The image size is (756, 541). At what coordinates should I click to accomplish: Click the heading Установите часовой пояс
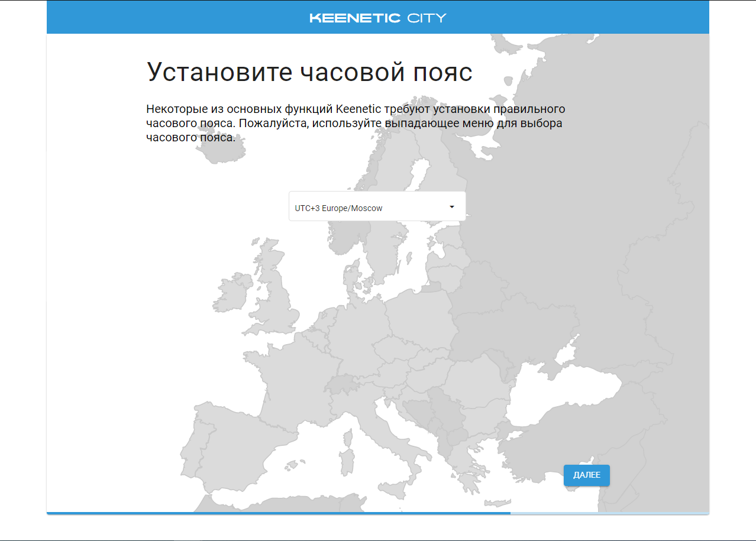[309, 72]
